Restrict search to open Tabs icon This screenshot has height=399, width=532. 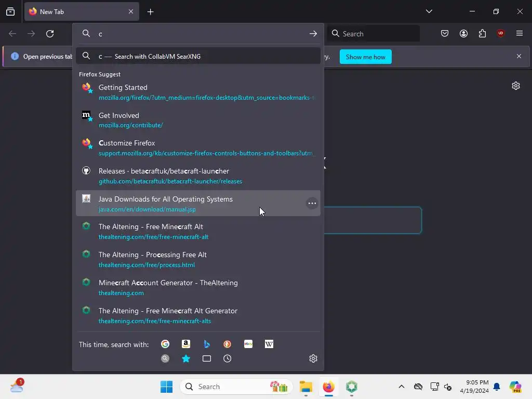point(207,358)
